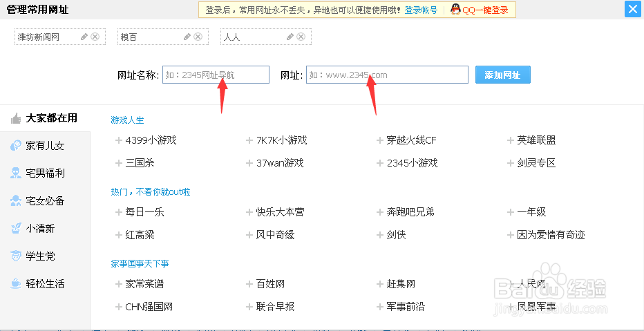Add 37wan游戏 with its plus icon
Viewport: 644px width, 331px height.
249,163
